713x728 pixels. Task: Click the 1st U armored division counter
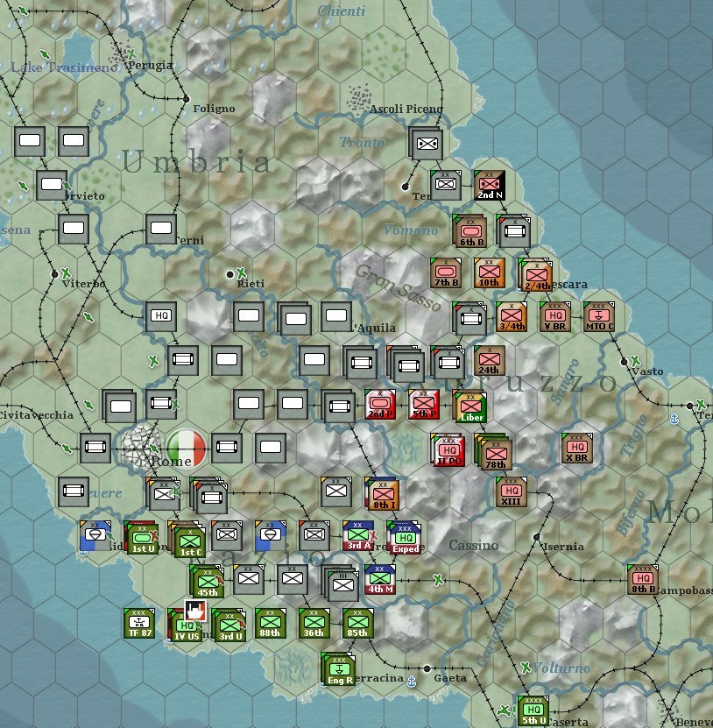142,538
